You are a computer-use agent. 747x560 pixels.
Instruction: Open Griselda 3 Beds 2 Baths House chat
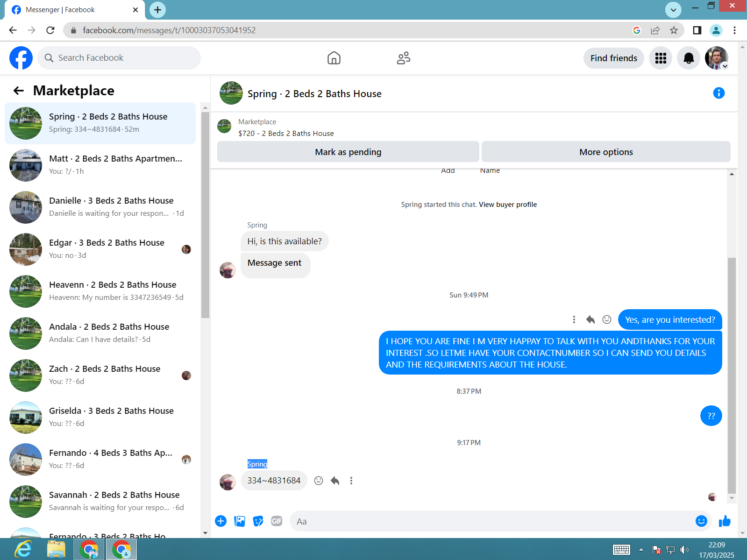[x=100, y=418]
